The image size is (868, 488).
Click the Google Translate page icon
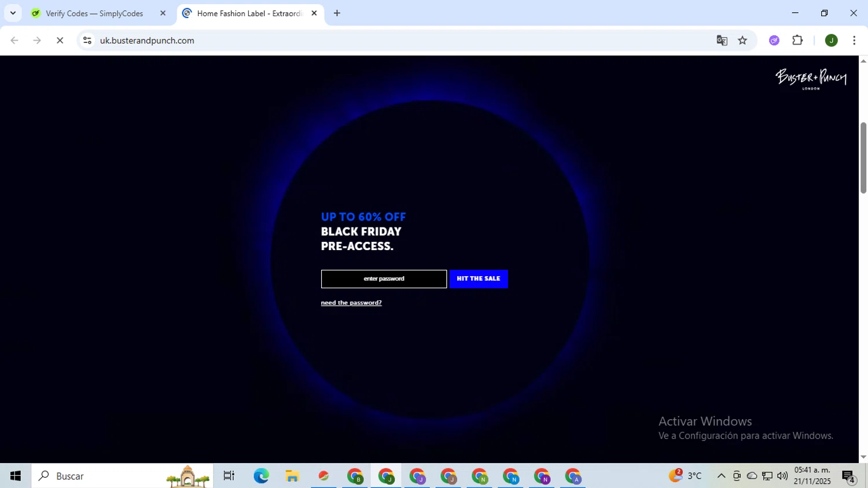(x=722, y=41)
